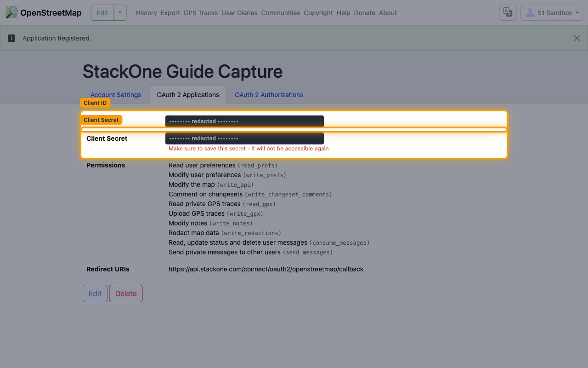Click the OpenStreetMap title text
The width and height of the screenshot is (588, 368).
tap(51, 13)
